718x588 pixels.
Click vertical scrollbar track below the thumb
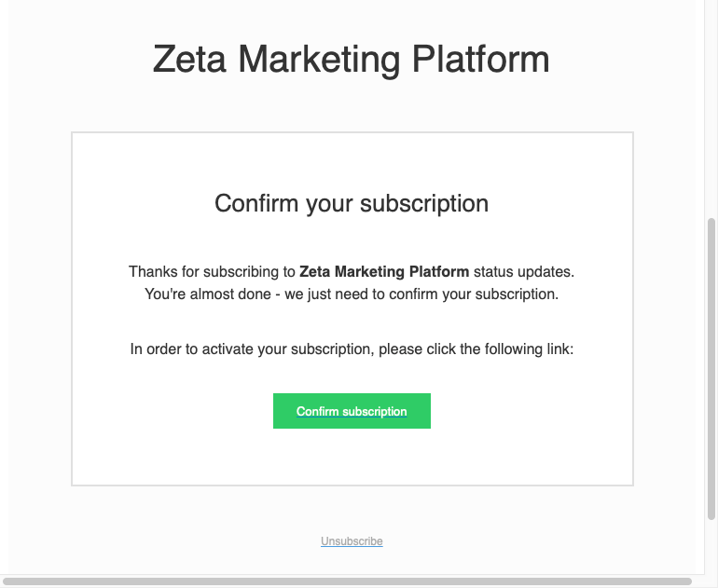711,550
